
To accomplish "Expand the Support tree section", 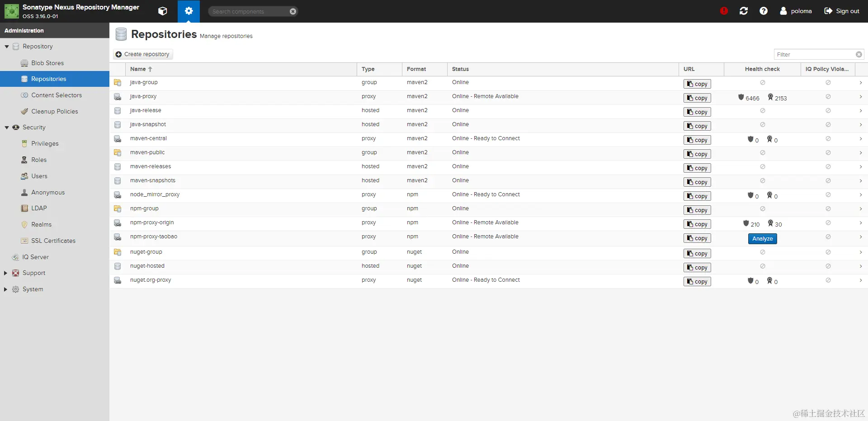I will [x=5, y=273].
